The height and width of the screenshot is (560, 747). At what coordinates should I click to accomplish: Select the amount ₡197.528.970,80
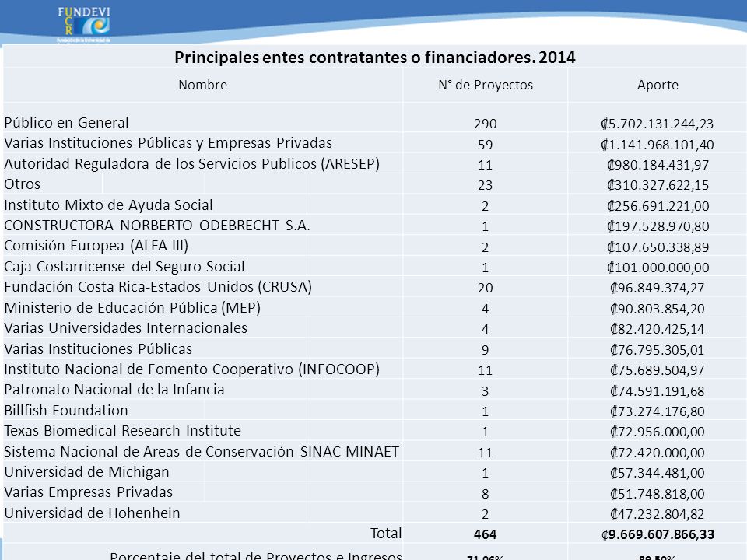(658, 226)
